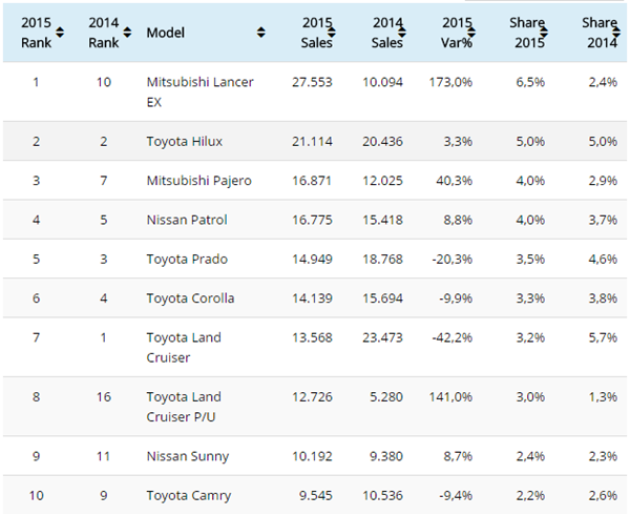
Task: Open the Mitsubishi Pajero link
Action: 199,181
